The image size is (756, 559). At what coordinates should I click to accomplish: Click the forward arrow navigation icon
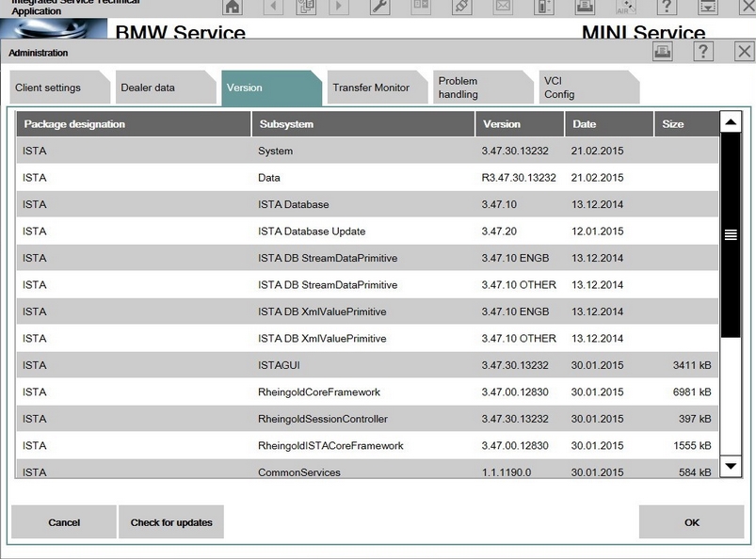(x=338, y=8)
